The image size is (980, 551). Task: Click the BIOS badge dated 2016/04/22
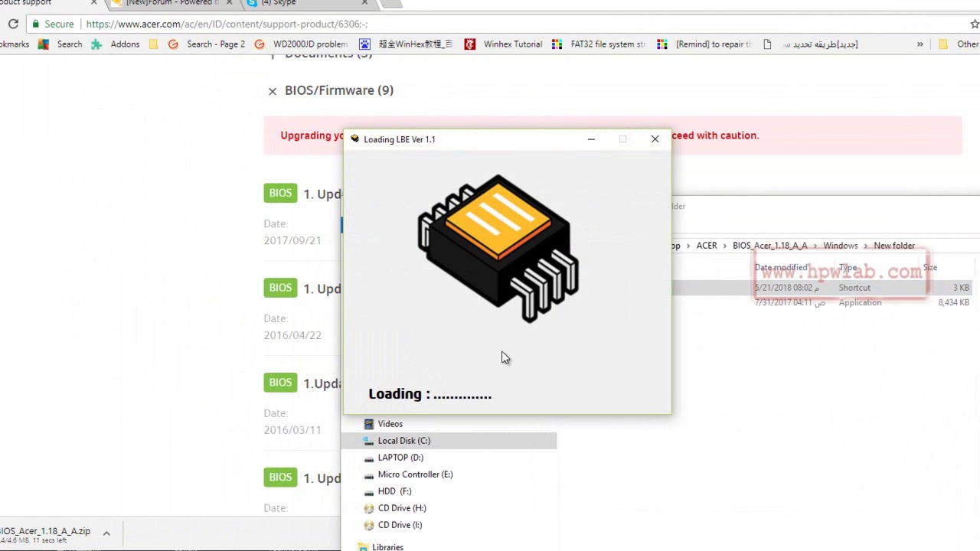click(280, 288)
